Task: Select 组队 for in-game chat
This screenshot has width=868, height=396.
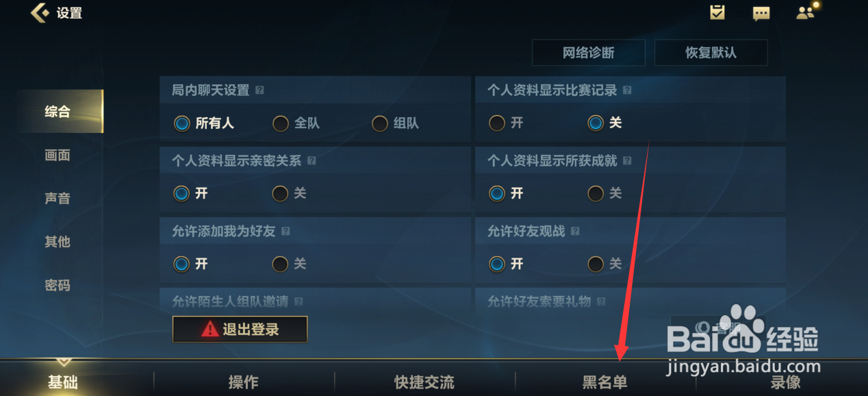Action: click(x=395, y=123)
